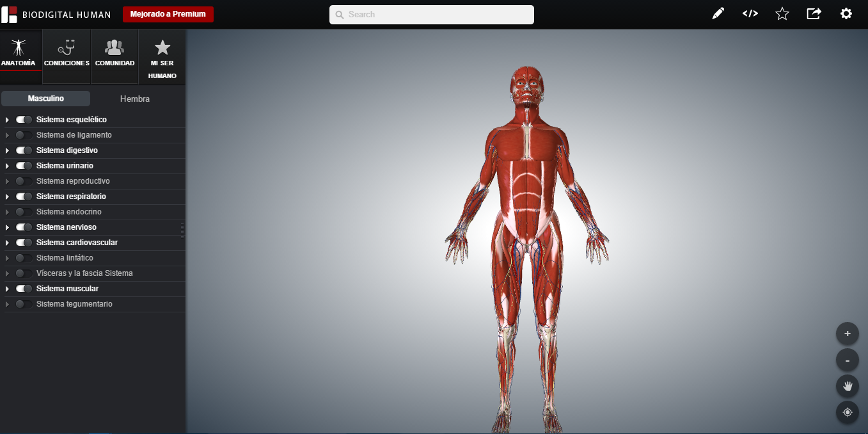Click the share icon
Image resolution: width=868 pixels, height=434 pixels.
814,13
